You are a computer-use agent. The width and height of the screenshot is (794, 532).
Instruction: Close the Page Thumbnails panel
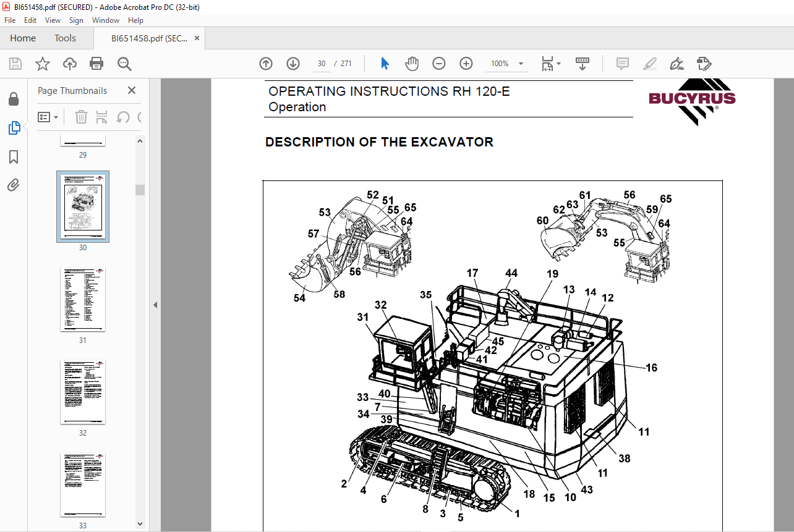[132, 90]
